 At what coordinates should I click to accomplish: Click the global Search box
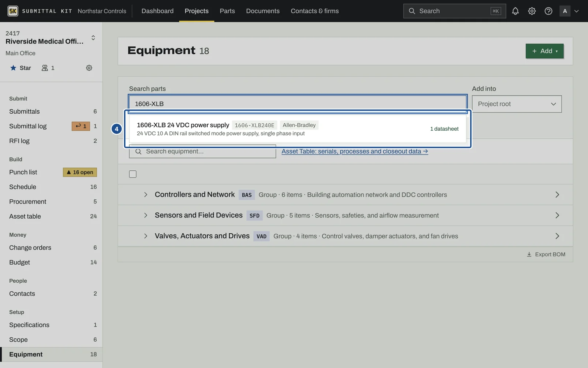tap(455, 11)
